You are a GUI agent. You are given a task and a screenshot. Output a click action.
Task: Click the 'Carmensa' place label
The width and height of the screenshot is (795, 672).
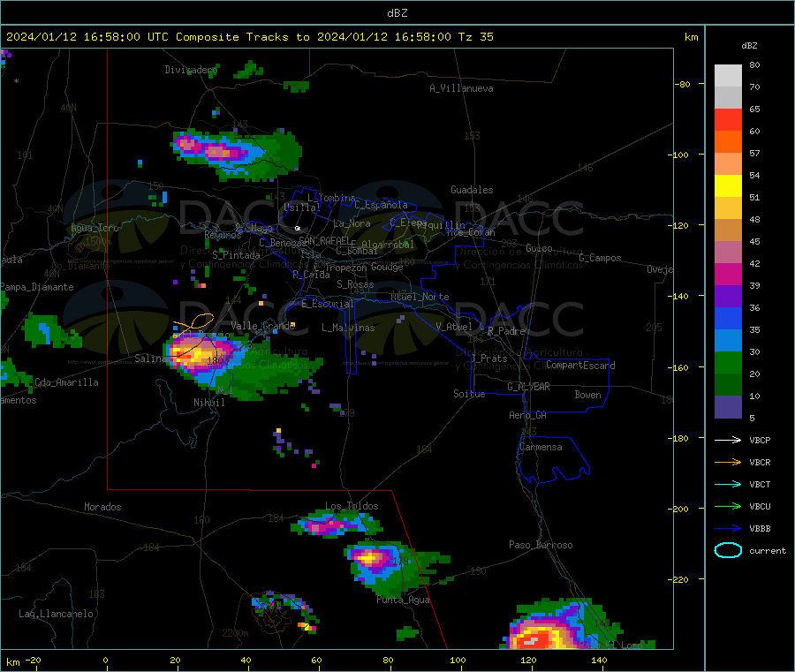(541, 447)
